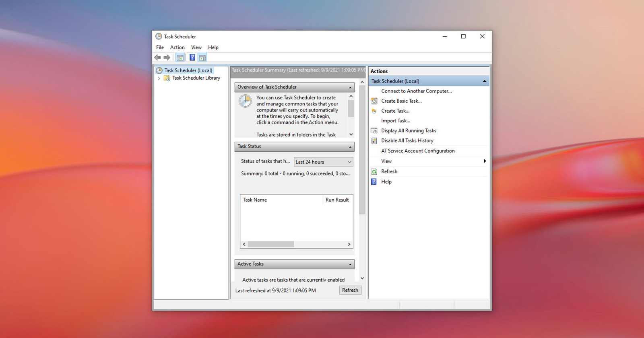Collapse the Active Tasks section
The width and height of the screenshot is (644, 338).
pyautogui.click(x=350, y=264)
